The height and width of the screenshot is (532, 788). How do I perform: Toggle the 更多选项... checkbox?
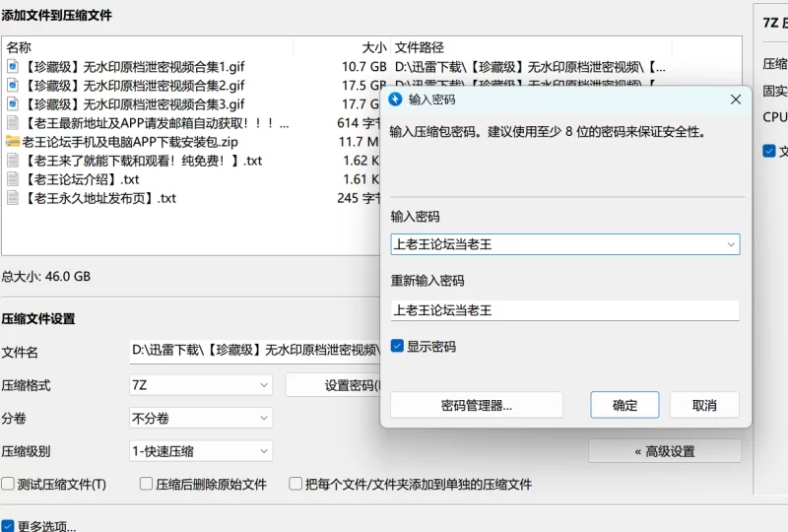(x=8, y=526)
